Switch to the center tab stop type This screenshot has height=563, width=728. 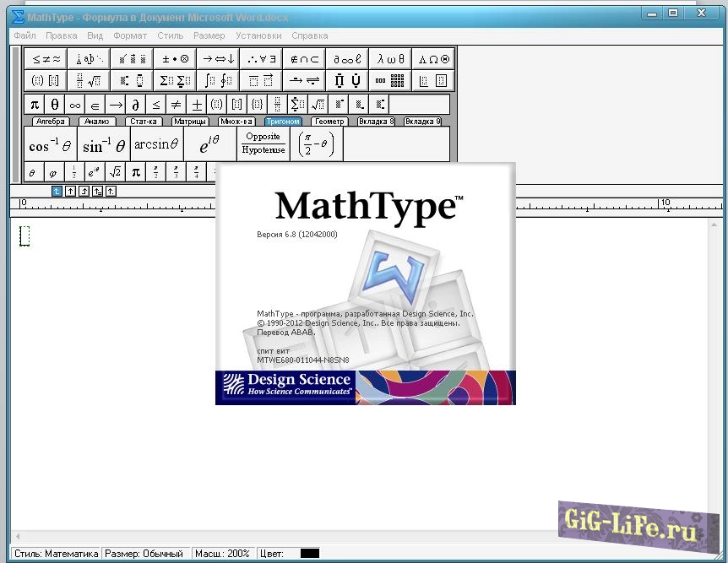pyautogui.click(x=70, y=192)
